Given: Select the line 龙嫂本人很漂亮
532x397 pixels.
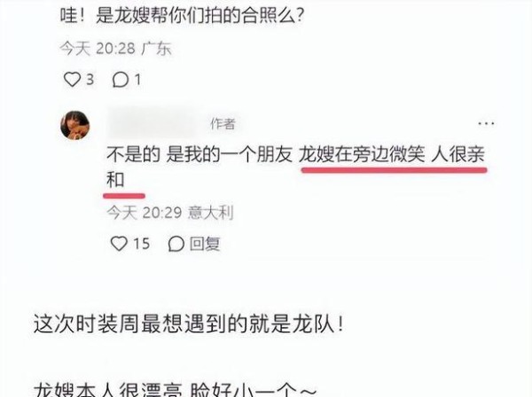Looking at the screenshot, I should [x=108, y=390].
